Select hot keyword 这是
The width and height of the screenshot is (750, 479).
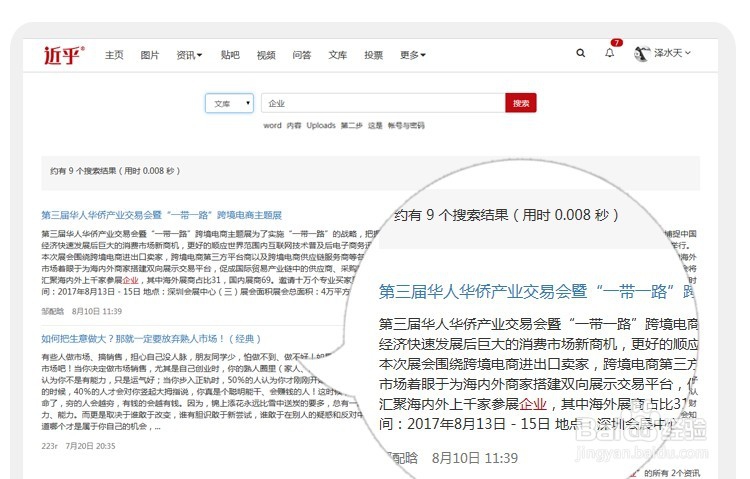[x=375, y=125]
